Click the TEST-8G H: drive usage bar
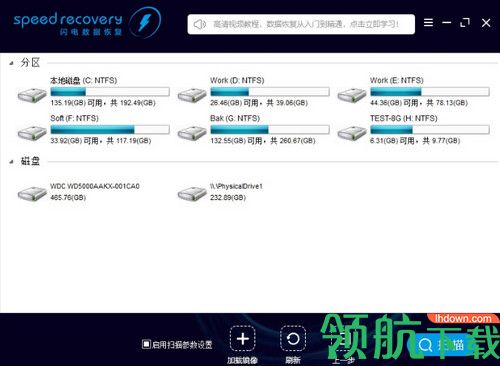Image resolution: width=500 pixels, height=366 pixels. [430, 129]
